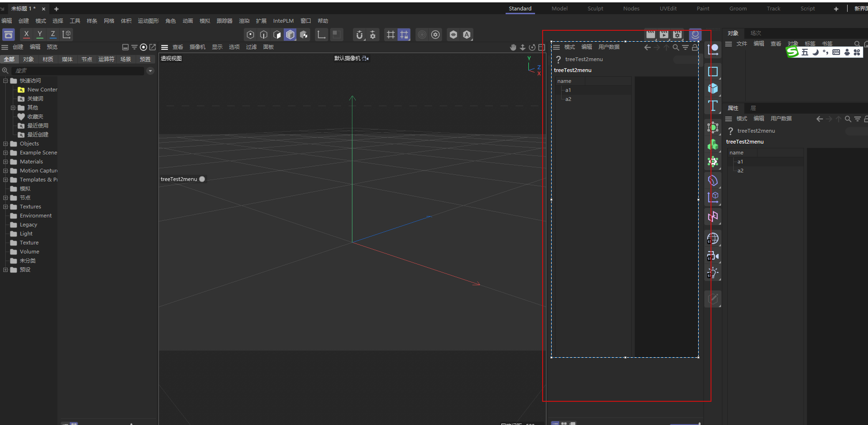Toggle the Z axis lock

(53, 34)
